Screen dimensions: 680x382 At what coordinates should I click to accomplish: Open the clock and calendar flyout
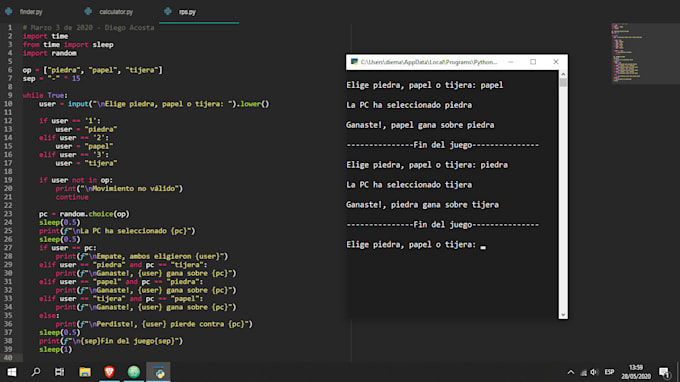(636, 372)
